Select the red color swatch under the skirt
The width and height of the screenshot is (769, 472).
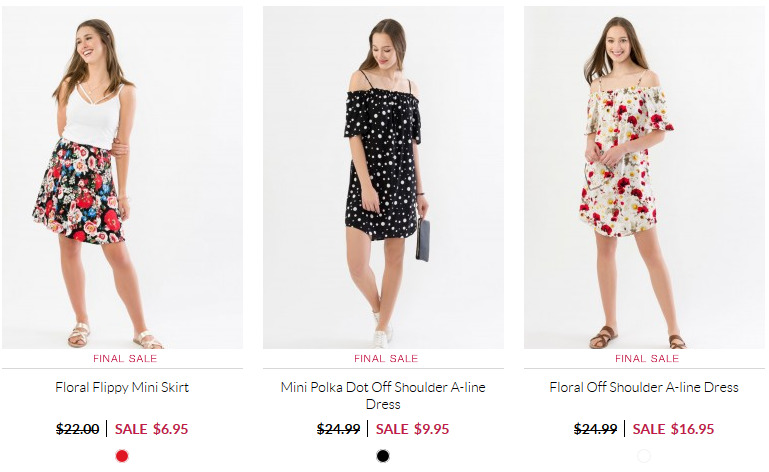(x=122, y=456)
